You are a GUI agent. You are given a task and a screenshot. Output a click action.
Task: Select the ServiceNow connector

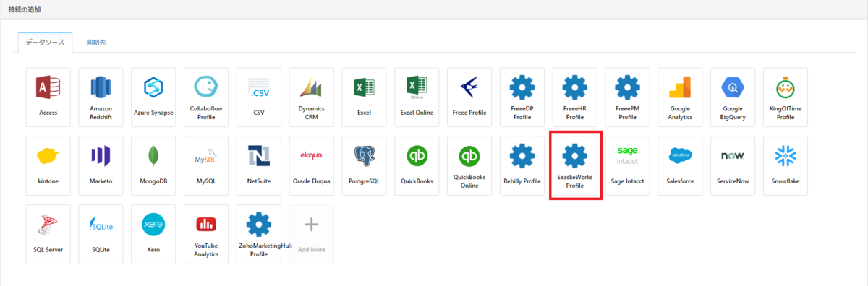733,165
